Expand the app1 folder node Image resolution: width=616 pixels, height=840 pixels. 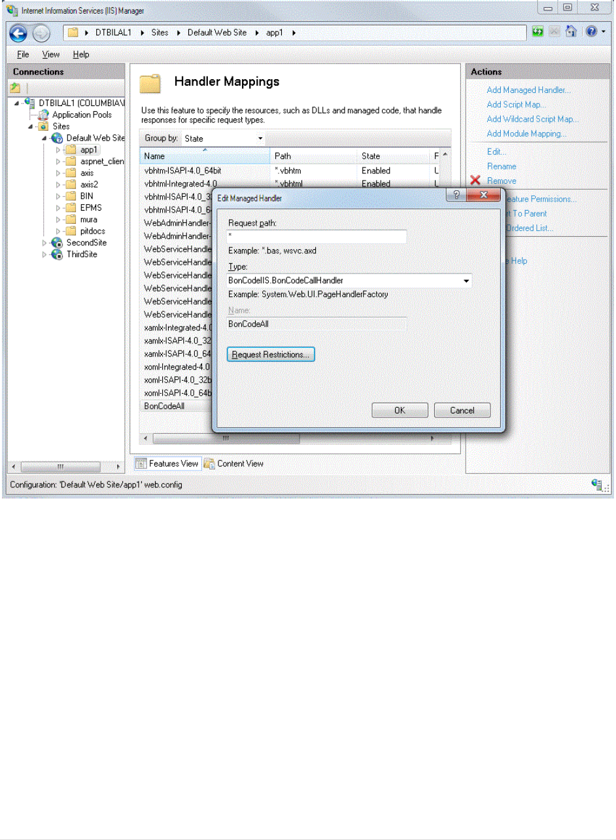[58, 150]
